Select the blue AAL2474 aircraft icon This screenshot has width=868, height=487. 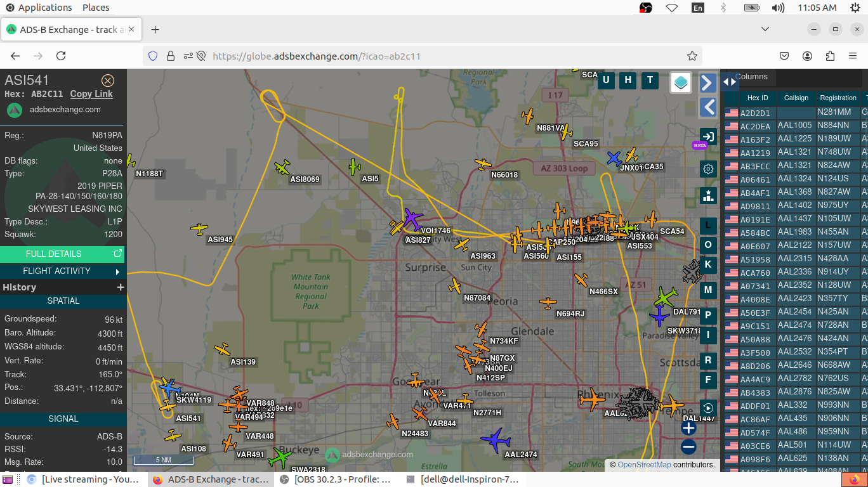[496, 439]
